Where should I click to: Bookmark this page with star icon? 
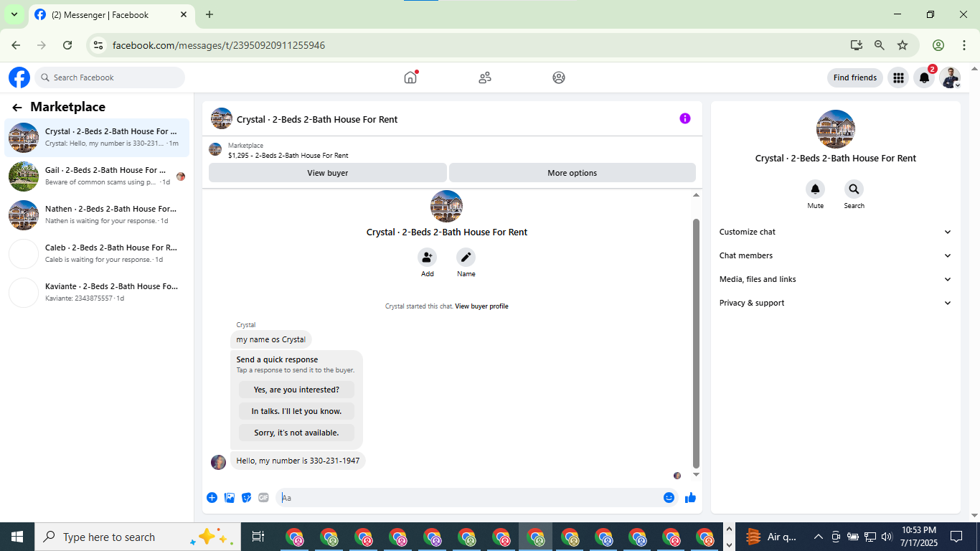tap(903, 45)
